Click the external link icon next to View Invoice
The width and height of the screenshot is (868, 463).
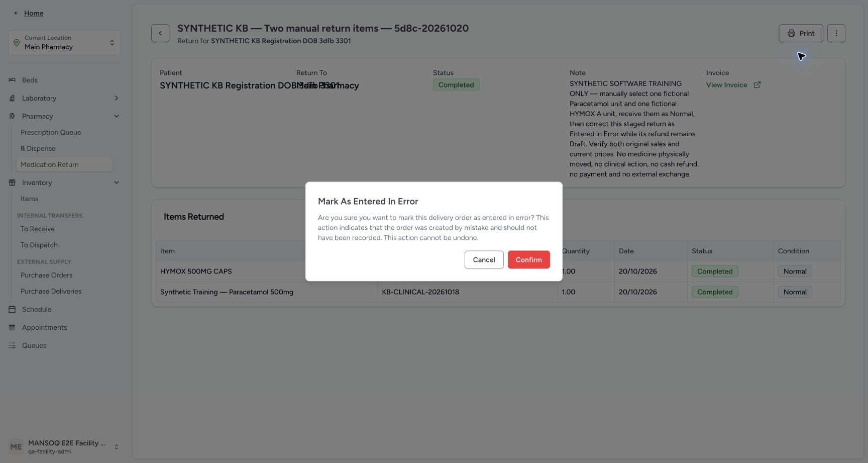point(757,85)
